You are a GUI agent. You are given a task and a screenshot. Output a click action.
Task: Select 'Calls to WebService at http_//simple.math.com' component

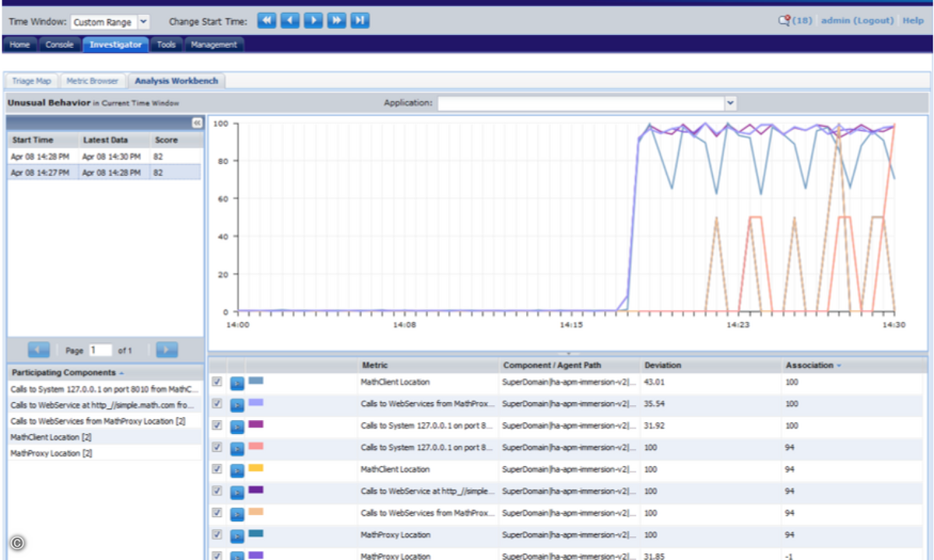pos(106,405)
